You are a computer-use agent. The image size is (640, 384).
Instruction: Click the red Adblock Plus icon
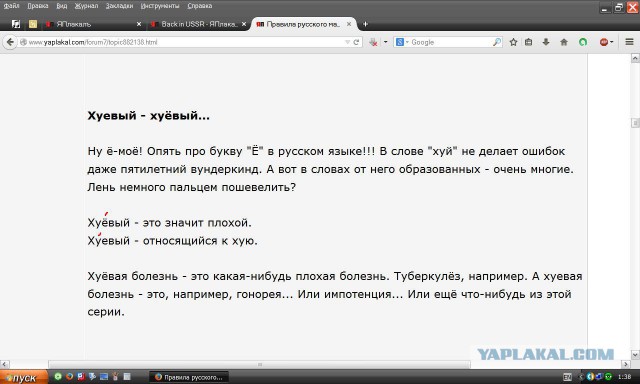(x=604, y=42)
